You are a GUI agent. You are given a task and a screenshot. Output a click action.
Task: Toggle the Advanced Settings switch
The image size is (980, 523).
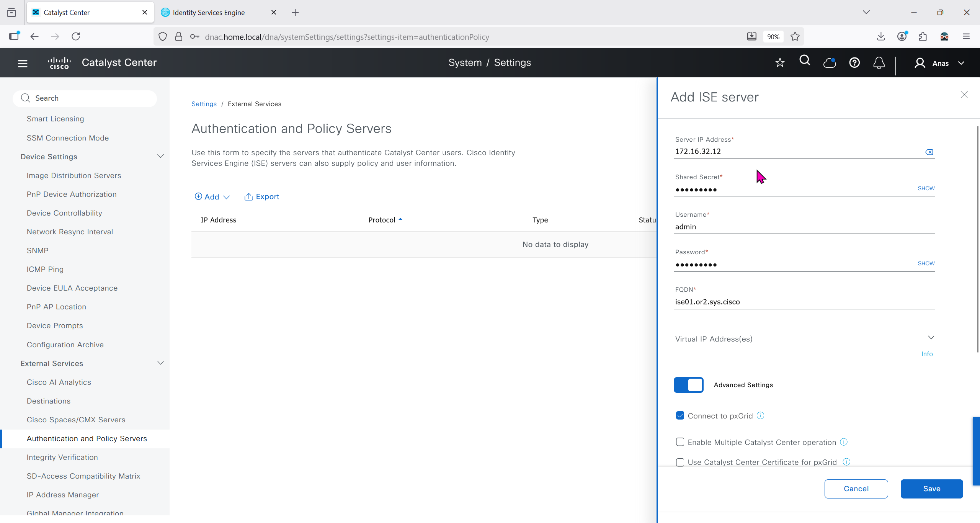click(x=688, y=385)
